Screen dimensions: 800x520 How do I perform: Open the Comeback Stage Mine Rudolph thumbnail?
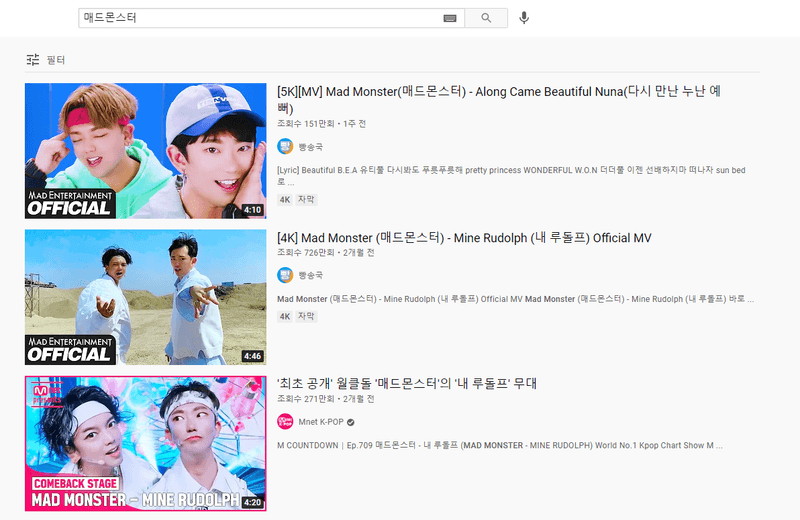pos(145,443)
